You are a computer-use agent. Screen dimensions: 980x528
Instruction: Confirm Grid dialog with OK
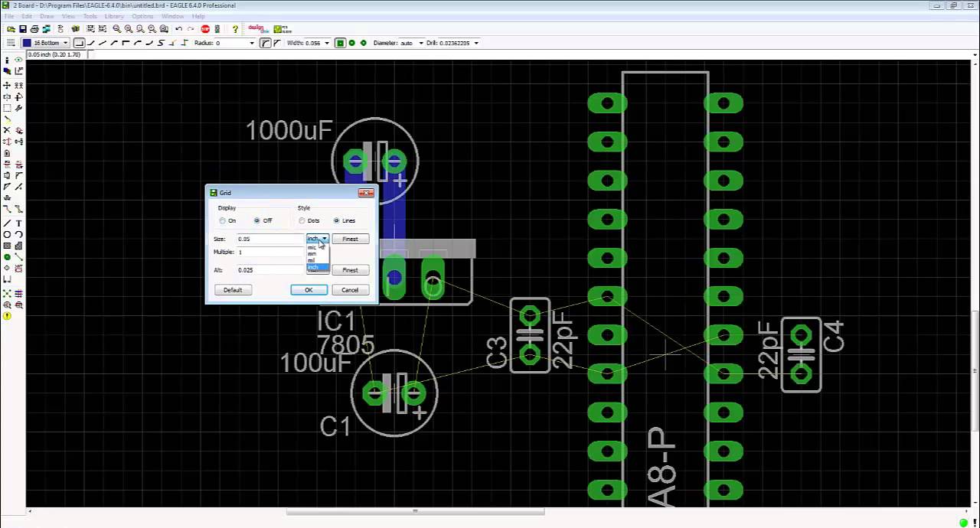309,290
